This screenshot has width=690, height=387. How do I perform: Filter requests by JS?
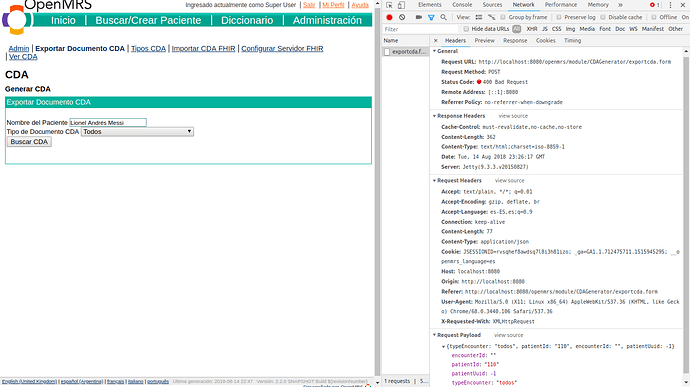[x=544, y=29]
